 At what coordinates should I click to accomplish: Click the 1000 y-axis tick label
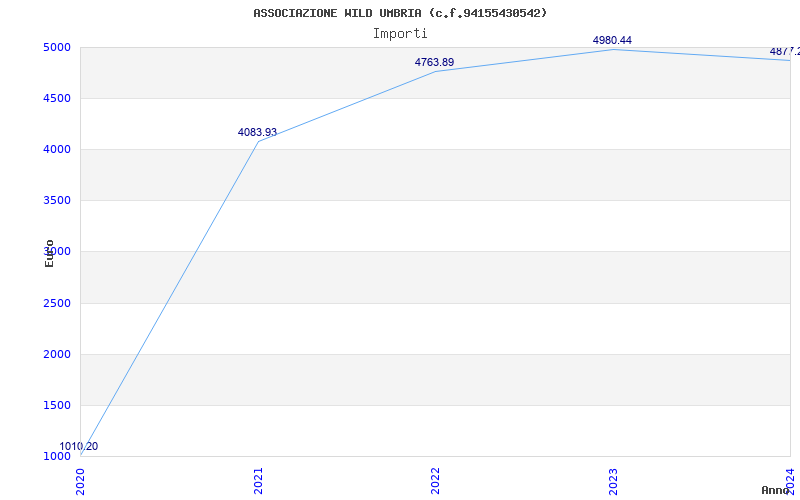pos(57,456)
